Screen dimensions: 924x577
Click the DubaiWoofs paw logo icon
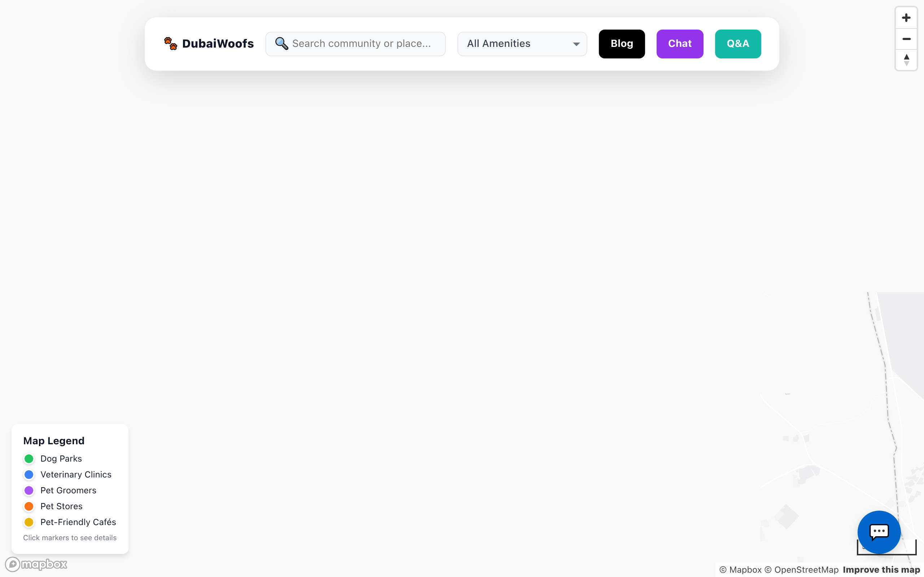[x=171, y=44]
